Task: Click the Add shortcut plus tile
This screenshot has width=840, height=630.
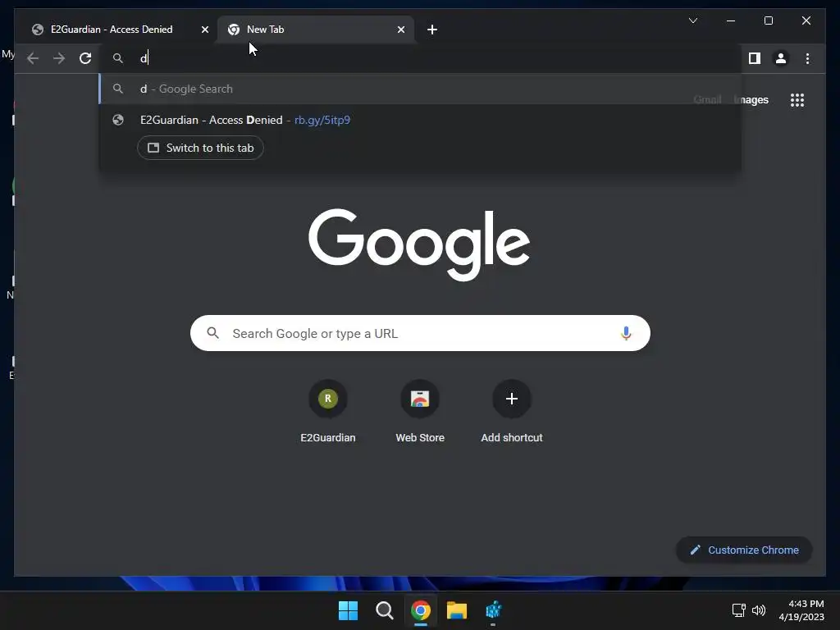Action: [x=512, y=411]
